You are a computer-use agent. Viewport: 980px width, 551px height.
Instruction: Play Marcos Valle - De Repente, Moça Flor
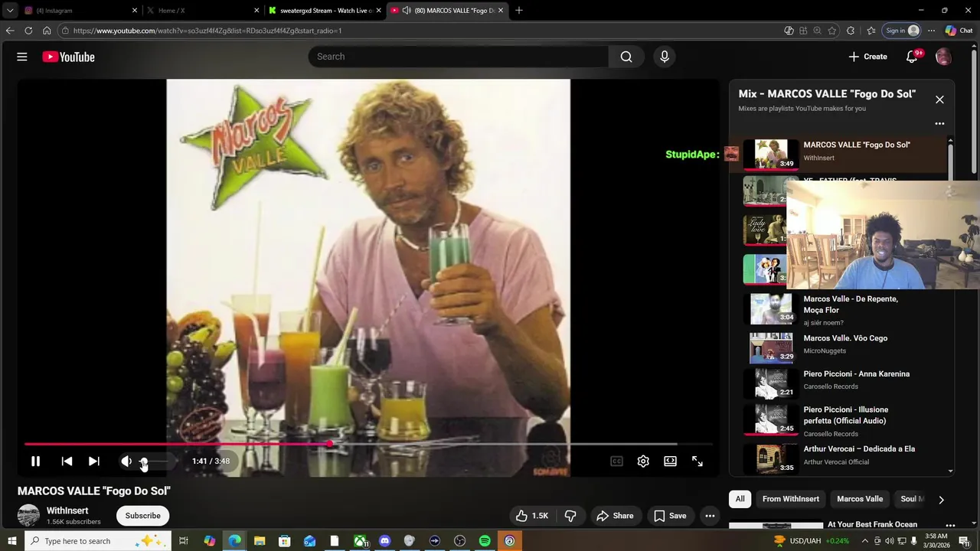838,310
